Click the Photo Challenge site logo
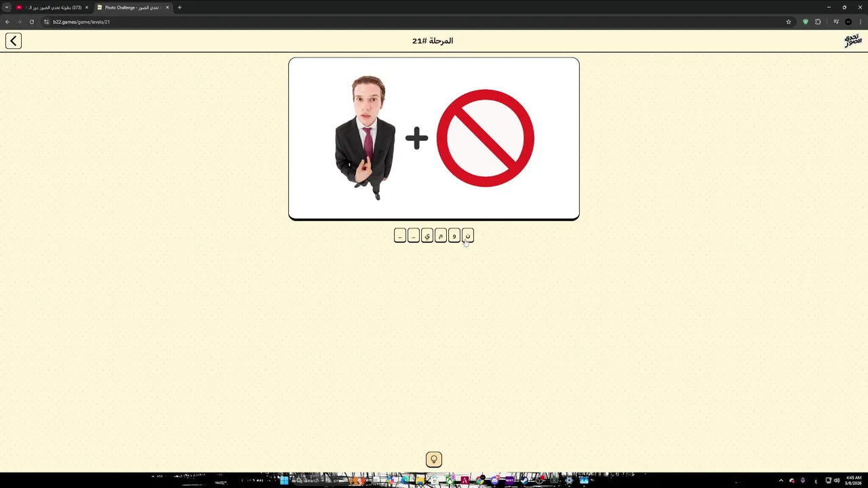Image resolution: width=868 pixels, height=488 pixels. (x=852, y=41)
